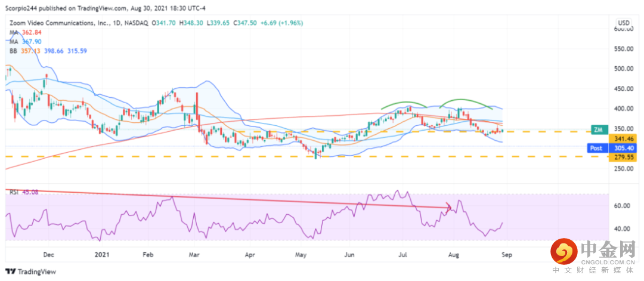The height and width of the screenshot is (281, 644).
Task: Click the Mar date axis label
Action: tap(194, 255)
